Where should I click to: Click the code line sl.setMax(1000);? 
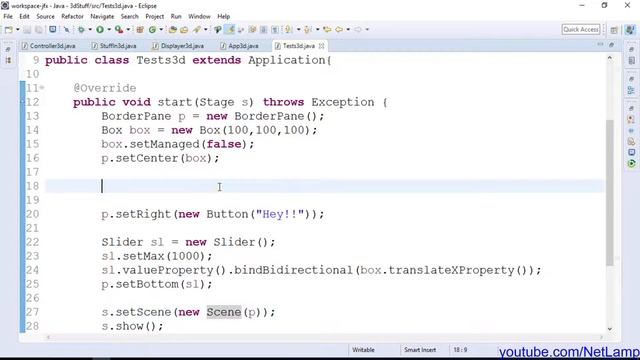157,256
